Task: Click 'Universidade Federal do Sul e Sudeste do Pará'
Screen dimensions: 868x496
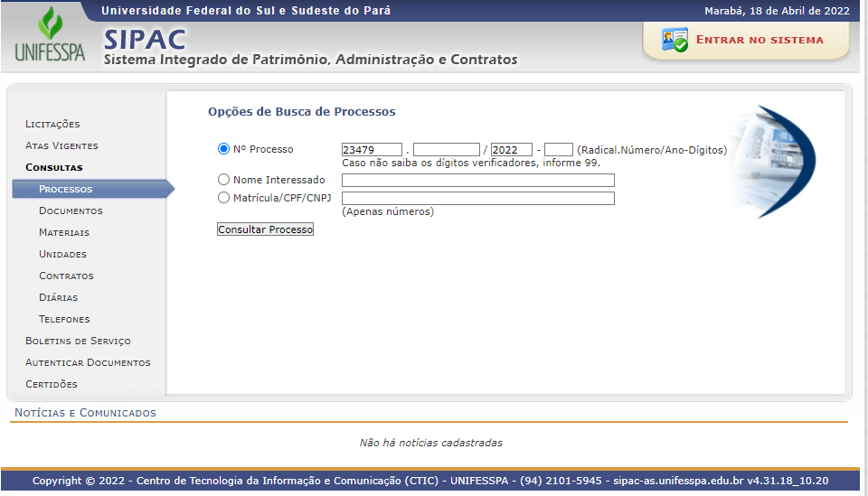Action: [246, 11]
